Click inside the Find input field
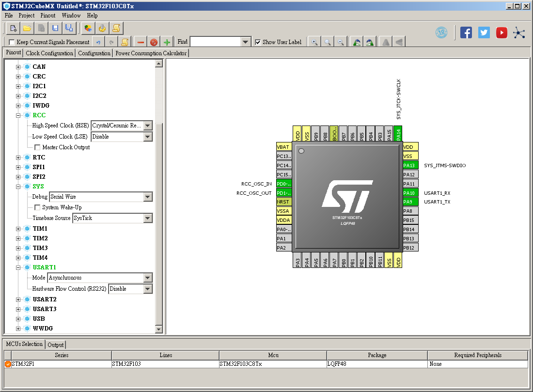533x392 pixels. coord(216,42)
